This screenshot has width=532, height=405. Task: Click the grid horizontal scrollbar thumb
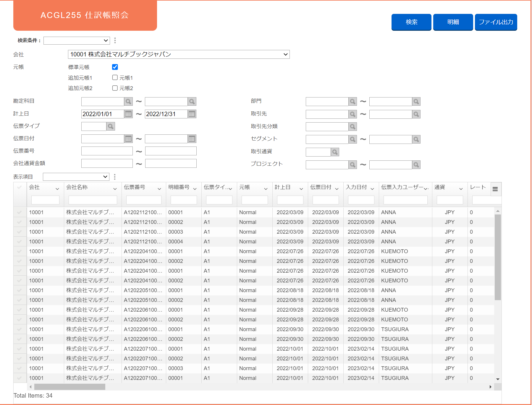pos(70,387)
